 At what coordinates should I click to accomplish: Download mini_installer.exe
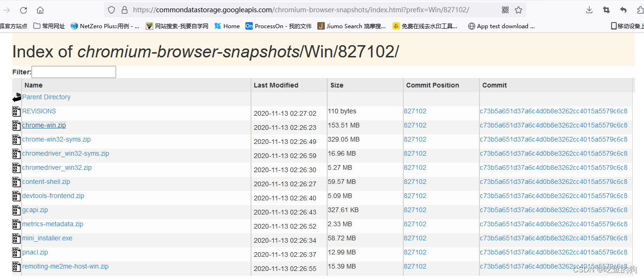(x=47, y=238)
